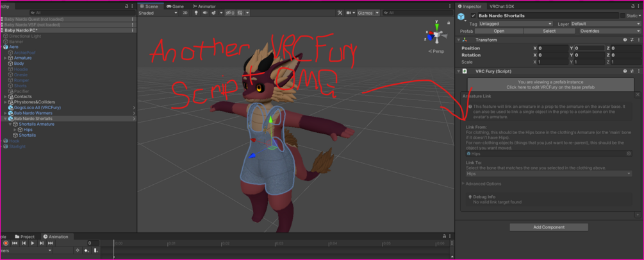Open VRC Fury component context menu

coord(638,71)
